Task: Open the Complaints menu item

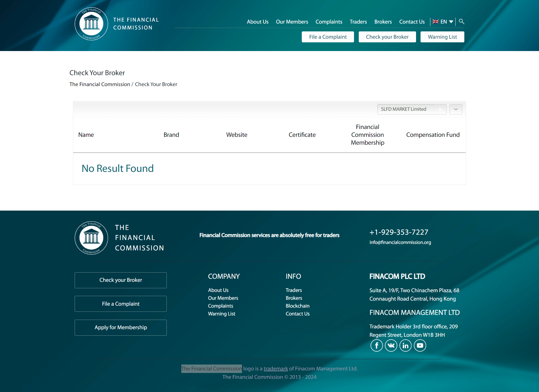Action: [x=329, y=22]
